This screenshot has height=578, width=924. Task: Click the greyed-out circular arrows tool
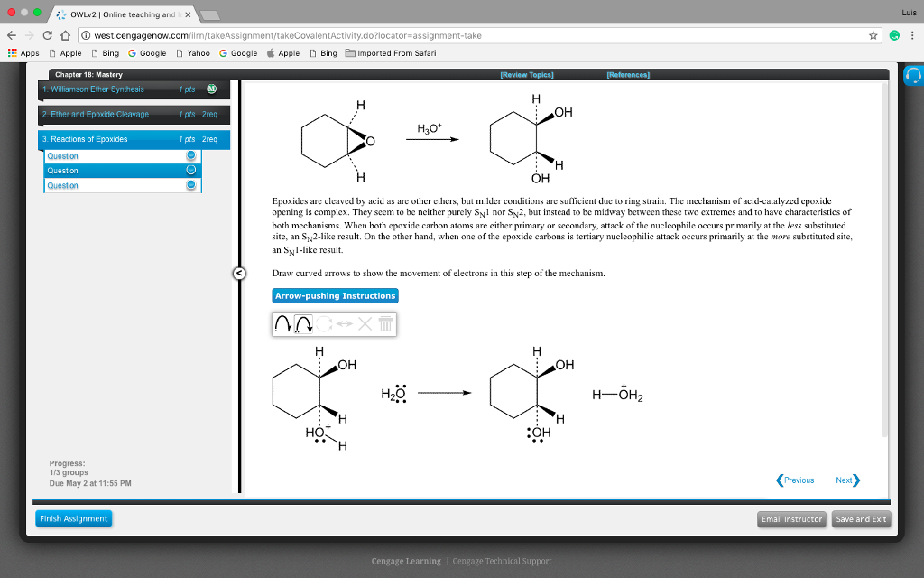pos(324,324)
